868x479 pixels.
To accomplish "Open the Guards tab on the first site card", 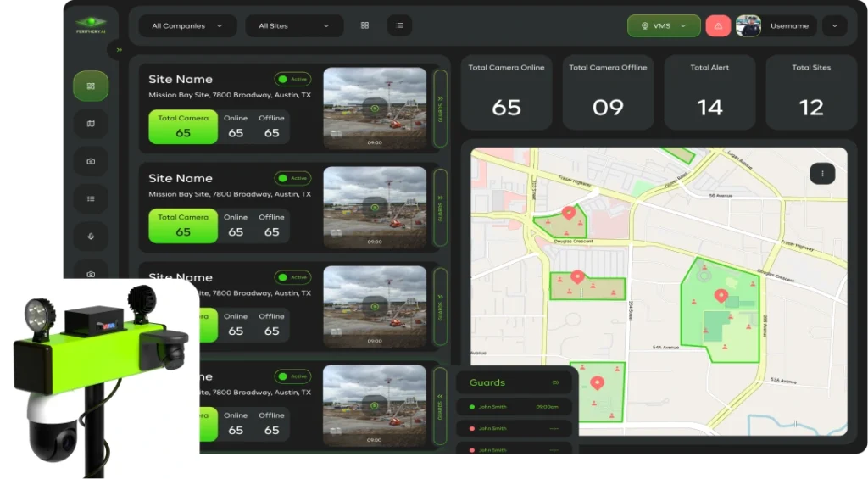I will tap(440, 108).
